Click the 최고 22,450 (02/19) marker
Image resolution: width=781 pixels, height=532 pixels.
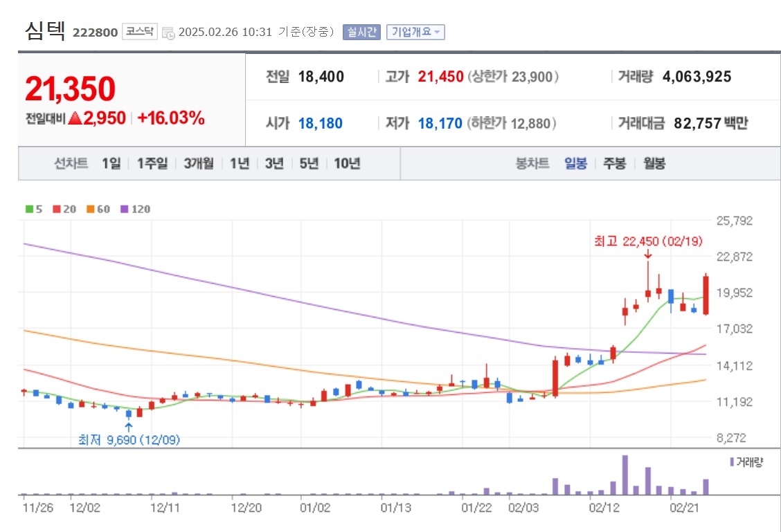648,241
